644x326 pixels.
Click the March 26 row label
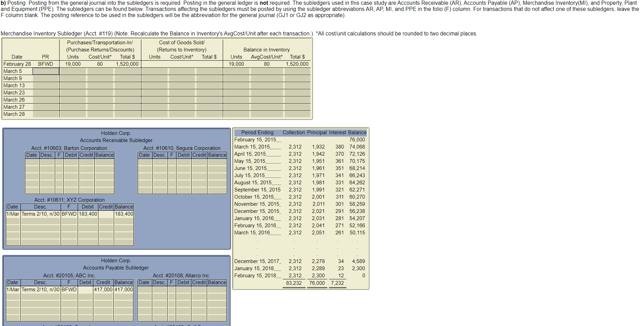pyautogui.click(x=14, y=100)
